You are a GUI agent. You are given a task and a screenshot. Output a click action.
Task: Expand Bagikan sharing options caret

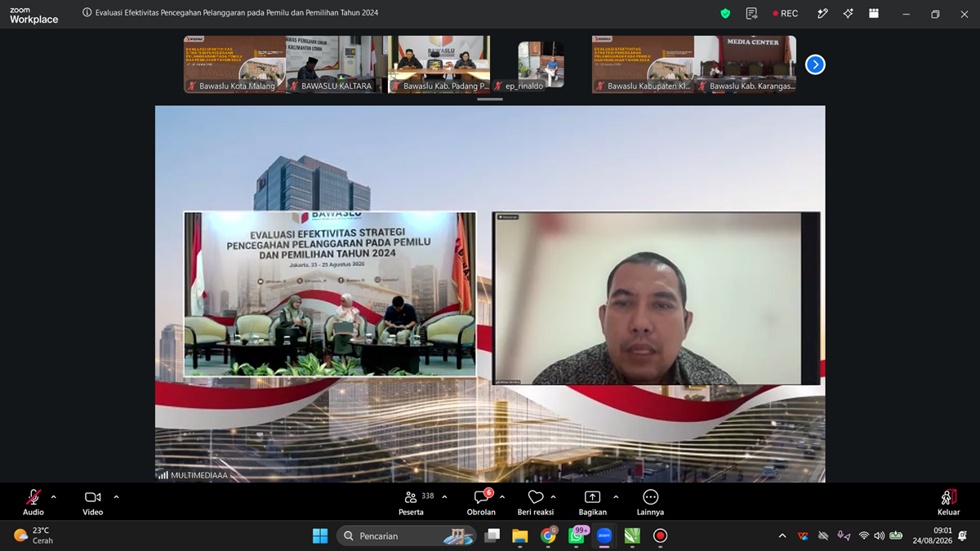click(x=616, y=496)
